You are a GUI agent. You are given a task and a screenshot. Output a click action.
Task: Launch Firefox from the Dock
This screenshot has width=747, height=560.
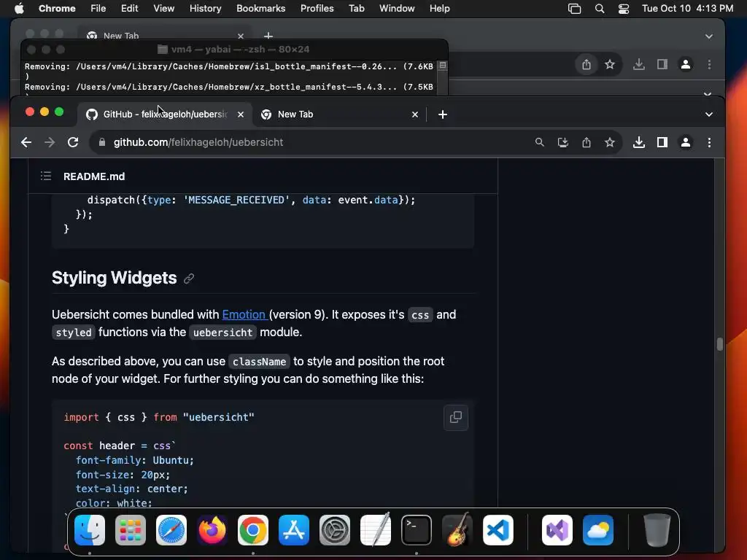pos(212,530)
